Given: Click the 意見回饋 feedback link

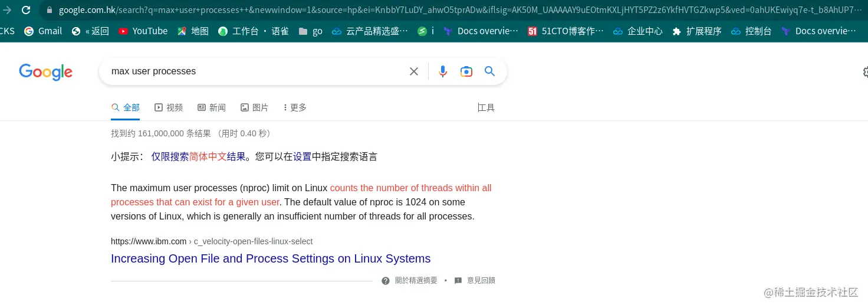Looking at the screenshot, I should (x=481, y=281).
